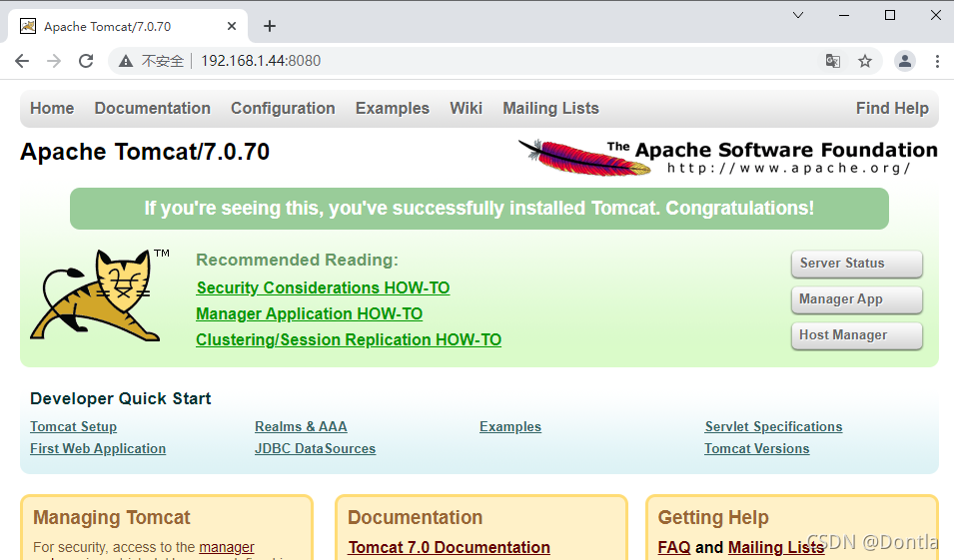This screenshot has height=560, width=954.
Task: Open the Servlet Specifications link
Action: tap(773, 427)
